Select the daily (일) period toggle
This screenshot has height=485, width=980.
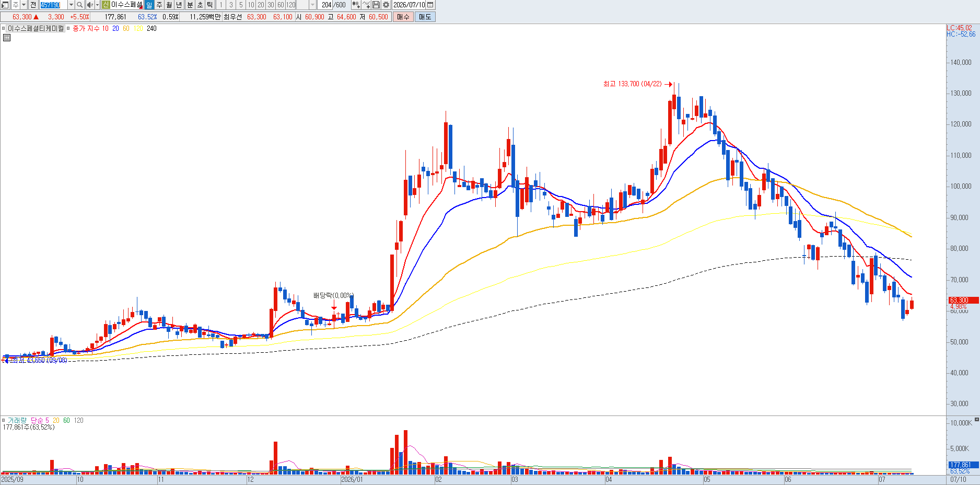tap(149, 5)
